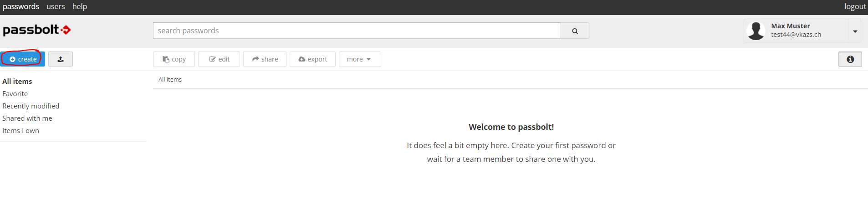Click the upload import icon button
This screenshot has width=868, height=216.
click(61, 59)
